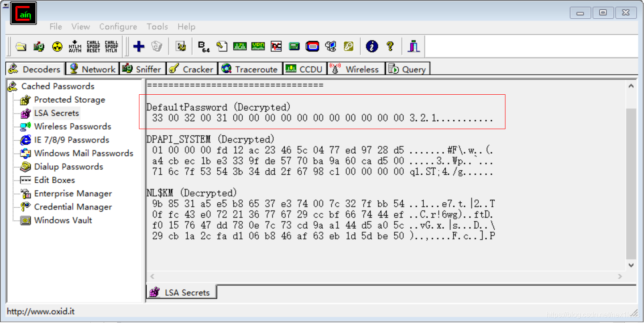The image size is (644, 323).
Task: Click the computer monitors decoder icon
Action: coord(331,46)
